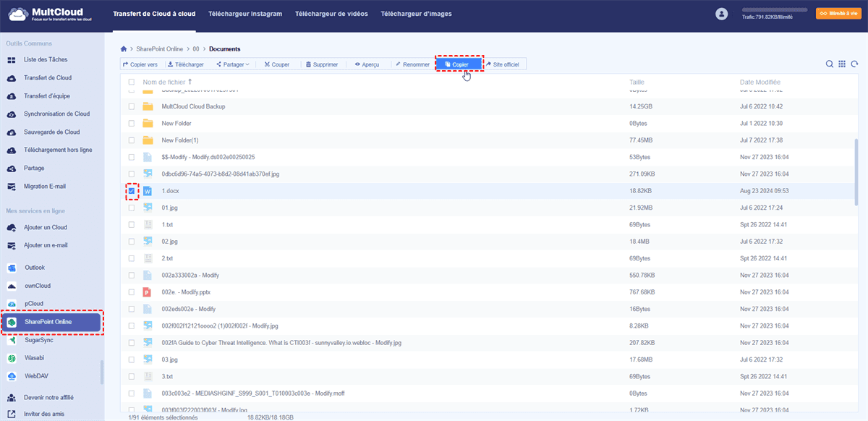The width and height of the screenshot is (868, 421).
Task: Open the search magnifier icon
Action: pos(830,64)
